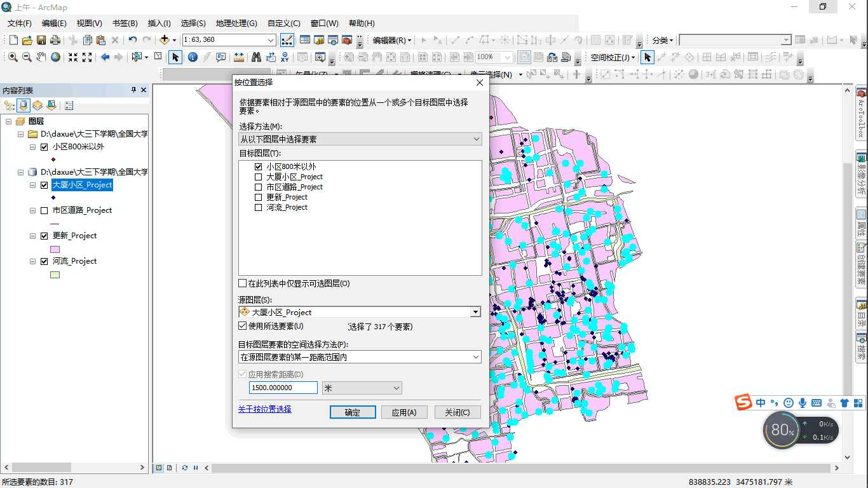Click the 应用(A) button
The width and height of the screenshot is (868, 488).
(404, 412)
